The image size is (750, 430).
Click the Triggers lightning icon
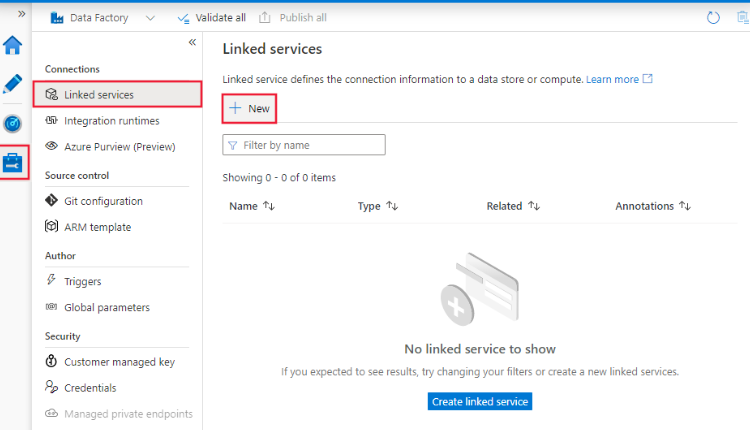point(51,280)
